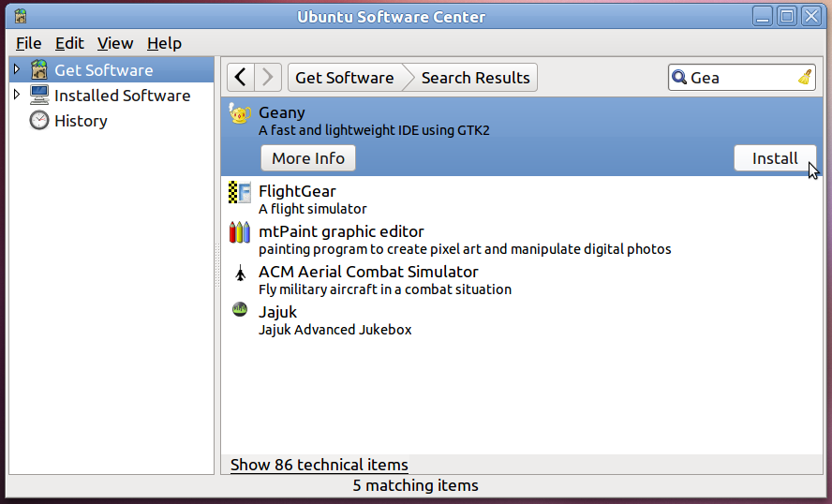Image resolution: width=832 pixels, height=504 pixels.
Task: Go back using the left arrow button
Action: click(x=241, y=78)
